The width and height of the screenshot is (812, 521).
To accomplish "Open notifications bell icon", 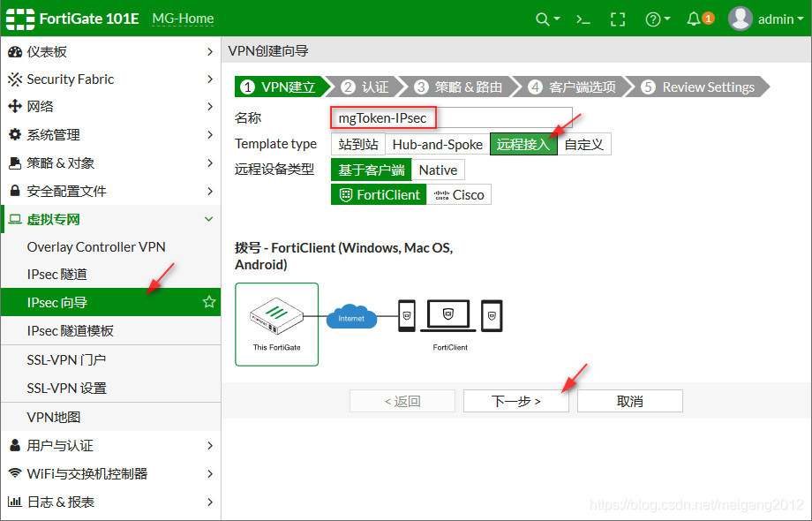I will click(694, 19).
